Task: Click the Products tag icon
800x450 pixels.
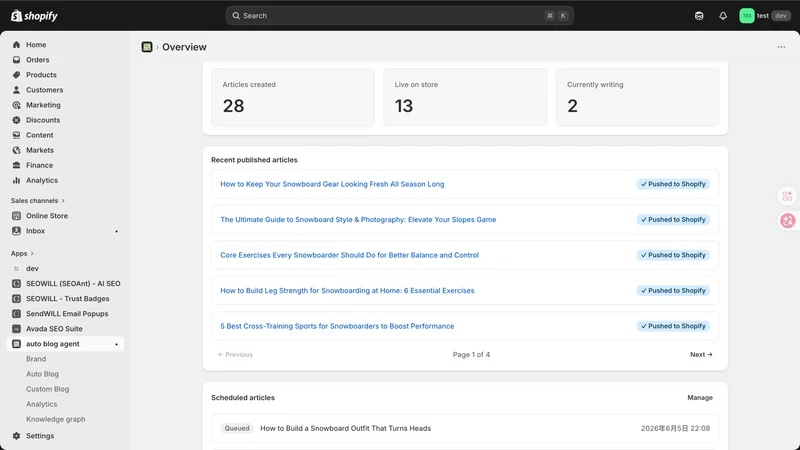Action: [16, 75]
